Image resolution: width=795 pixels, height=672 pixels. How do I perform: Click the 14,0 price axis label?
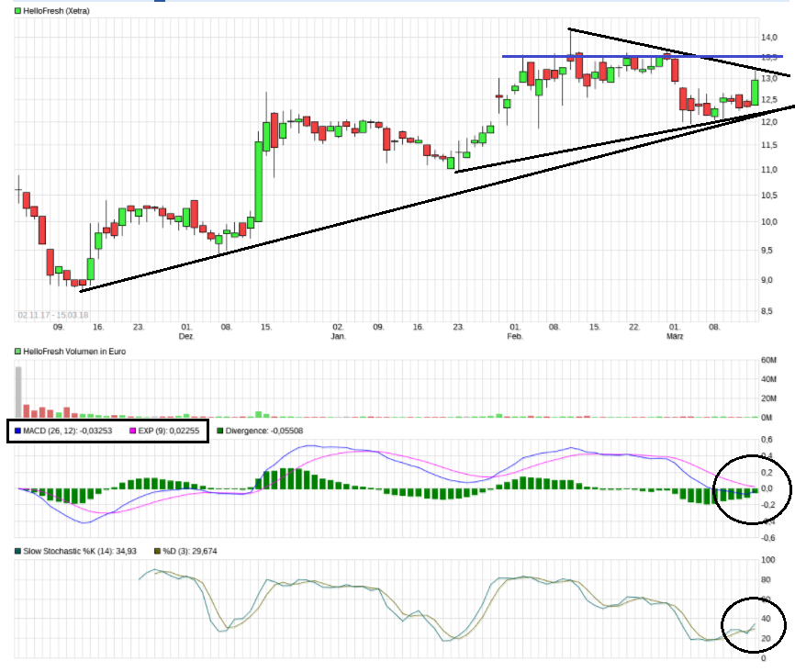pyautogui.click(x=767, y=37)
